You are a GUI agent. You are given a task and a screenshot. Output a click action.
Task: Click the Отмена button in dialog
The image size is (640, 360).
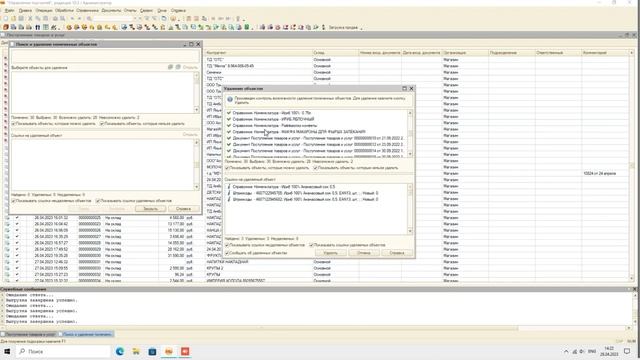pos(363,253)
